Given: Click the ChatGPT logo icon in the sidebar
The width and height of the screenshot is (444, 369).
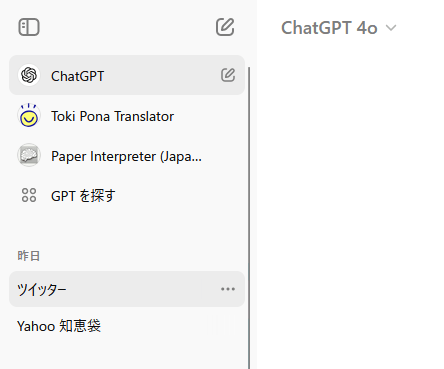Looking at the screenshot, I should (x=29, y=75).
